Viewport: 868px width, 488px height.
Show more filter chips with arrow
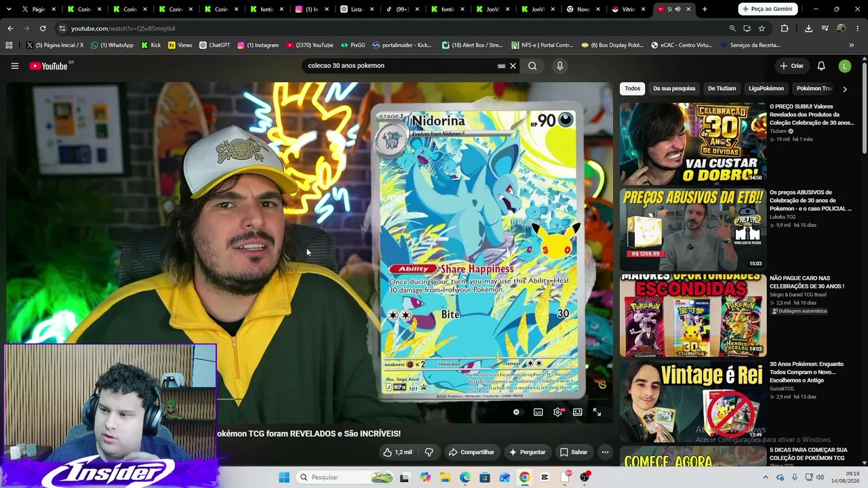click(x=844, y=89)
